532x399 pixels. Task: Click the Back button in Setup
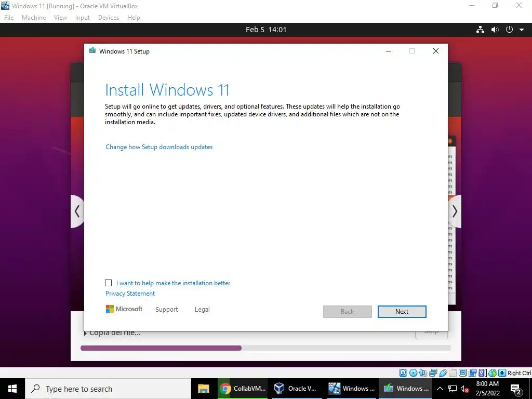(x=348, y=312)
